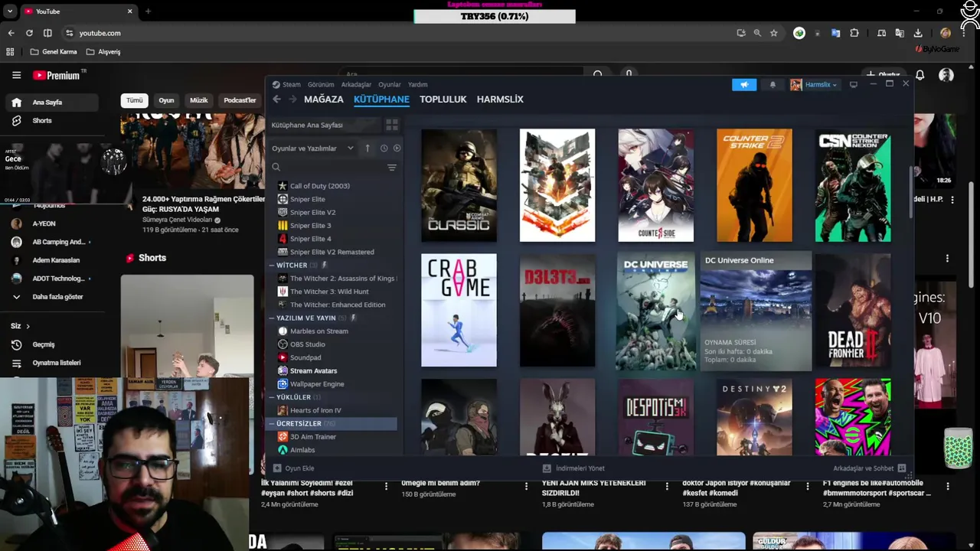Show recently played clock filter
Image resolution: width=980 pixels, height=551 pixels.
pyautogui.click(x=384, y=148)
